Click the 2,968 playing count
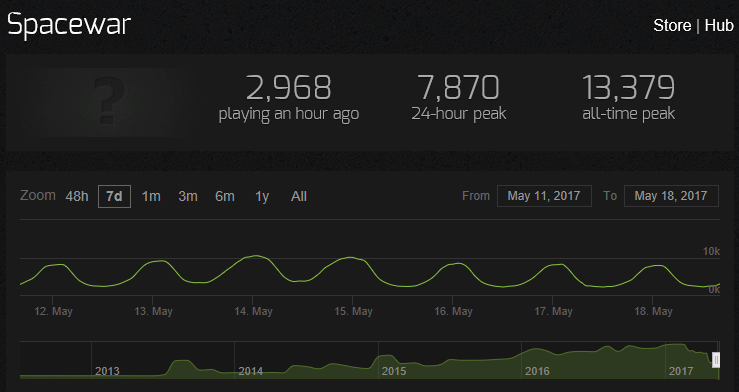The height and width of the screenshot is (392, 739). tap(288, 87)
